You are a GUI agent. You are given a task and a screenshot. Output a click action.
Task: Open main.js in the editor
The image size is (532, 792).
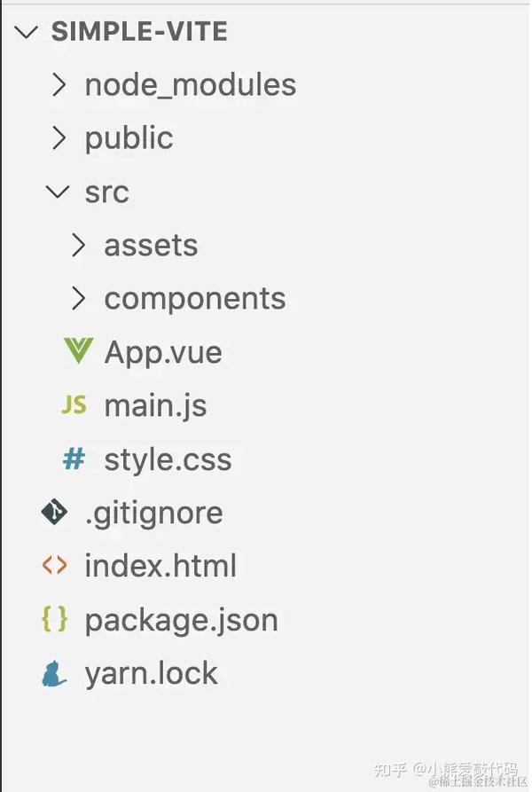coord(155,405)
